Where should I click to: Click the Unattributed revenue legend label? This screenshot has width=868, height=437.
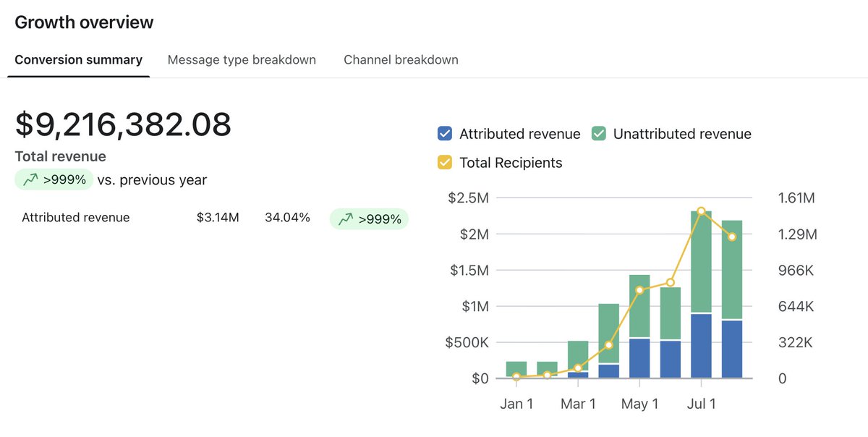[x=682, y=134]
